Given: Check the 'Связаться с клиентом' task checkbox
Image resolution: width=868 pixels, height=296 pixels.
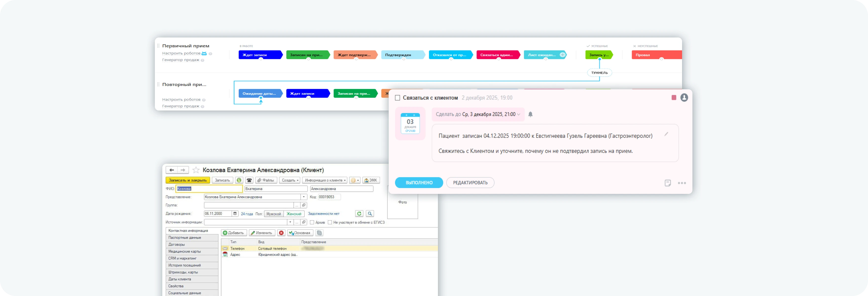Looking at the screenshot, I should click(398, 98).
